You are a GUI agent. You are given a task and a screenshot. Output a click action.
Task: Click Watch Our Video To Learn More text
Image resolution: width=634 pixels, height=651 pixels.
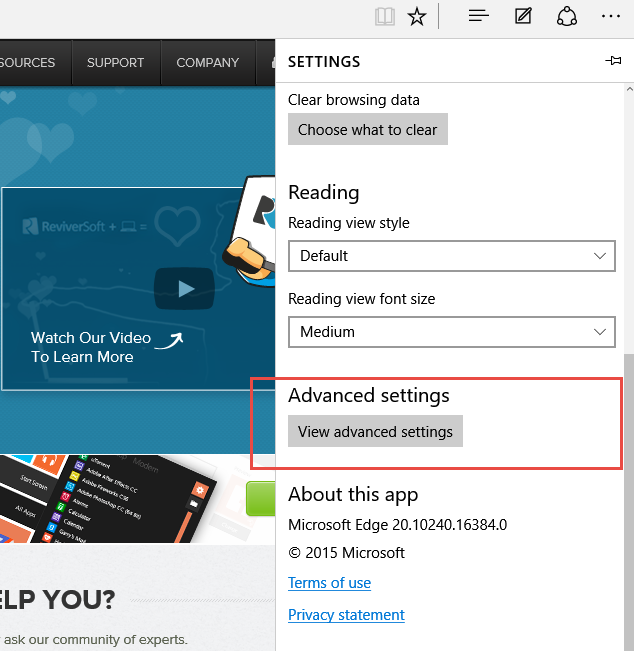91,347
